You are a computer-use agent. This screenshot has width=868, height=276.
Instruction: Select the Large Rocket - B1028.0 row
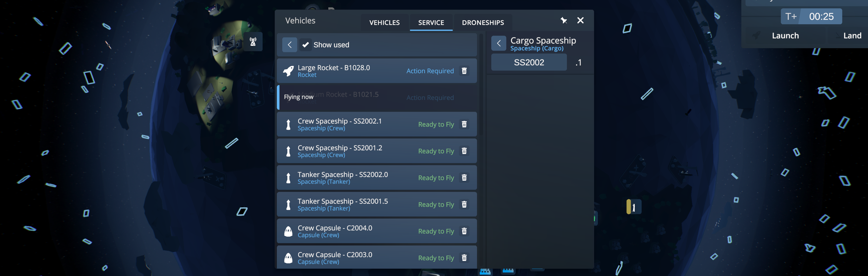[377, 71]
